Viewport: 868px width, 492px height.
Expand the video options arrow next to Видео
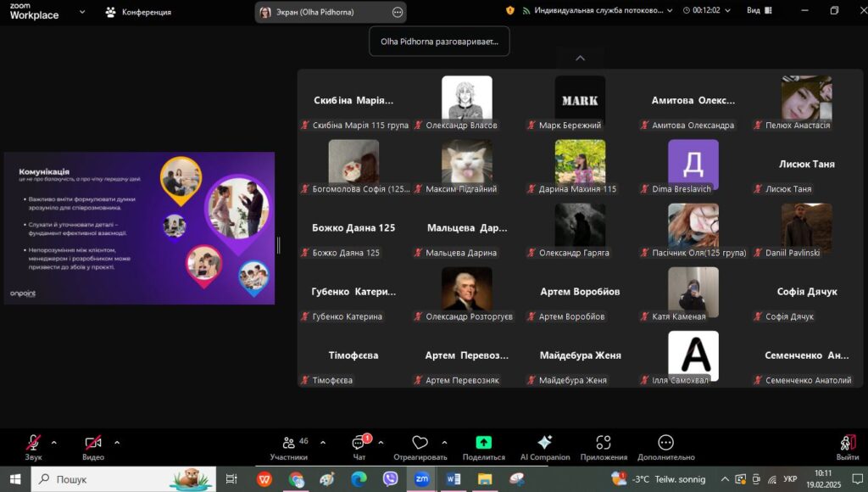[117, 442]
